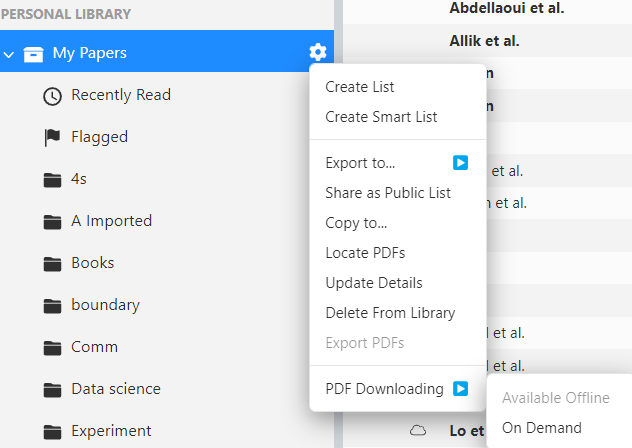Choose Create Smart List
Viewport: 632px width, 448px height.
click(x=381, y=117)
